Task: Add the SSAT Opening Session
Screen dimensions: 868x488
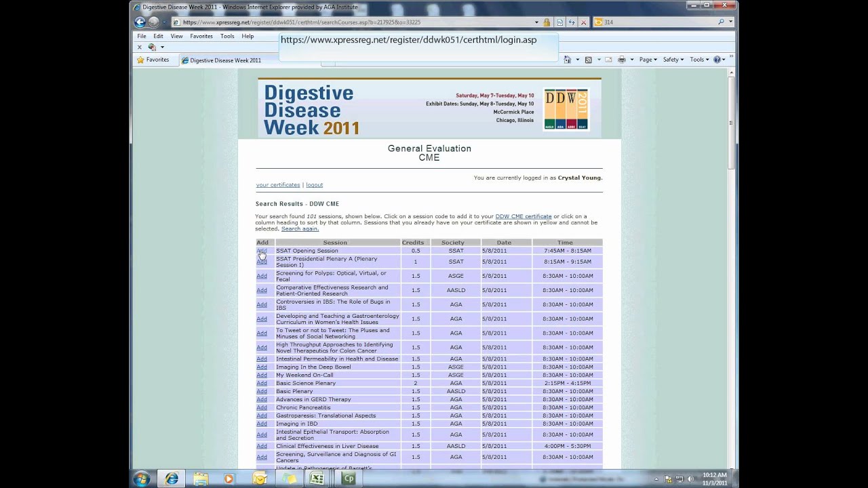Action: pos(262,251)
